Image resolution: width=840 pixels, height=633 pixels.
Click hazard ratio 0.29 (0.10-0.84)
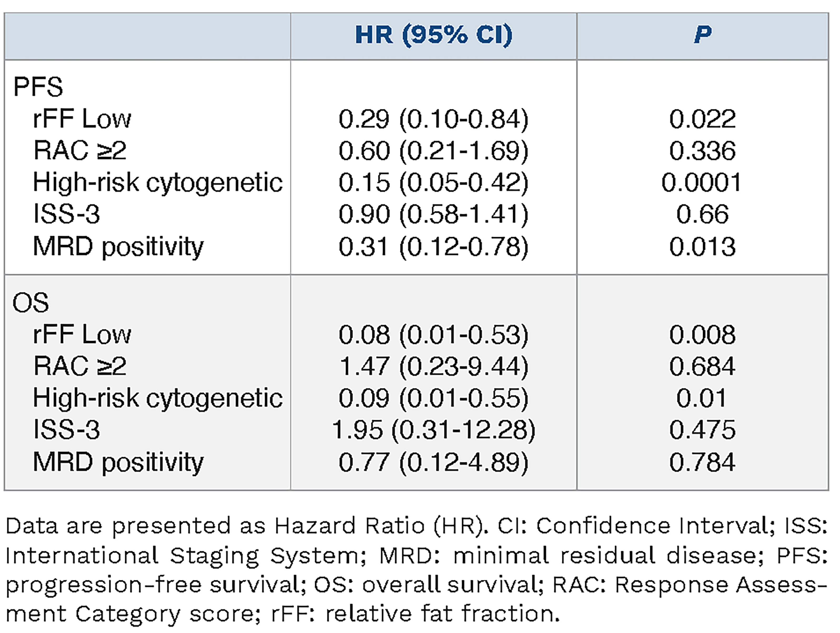(x=433, y=119)
